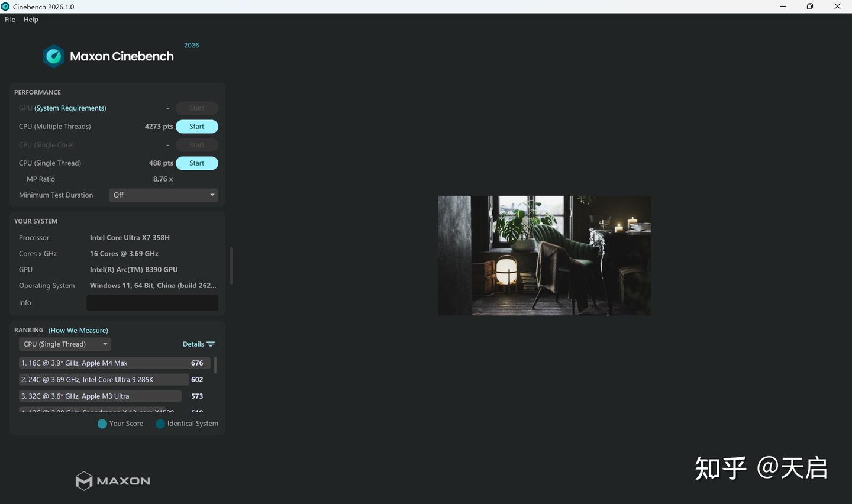Click the processor name Intel Core Ultra X7 358H

coord(130,238)
